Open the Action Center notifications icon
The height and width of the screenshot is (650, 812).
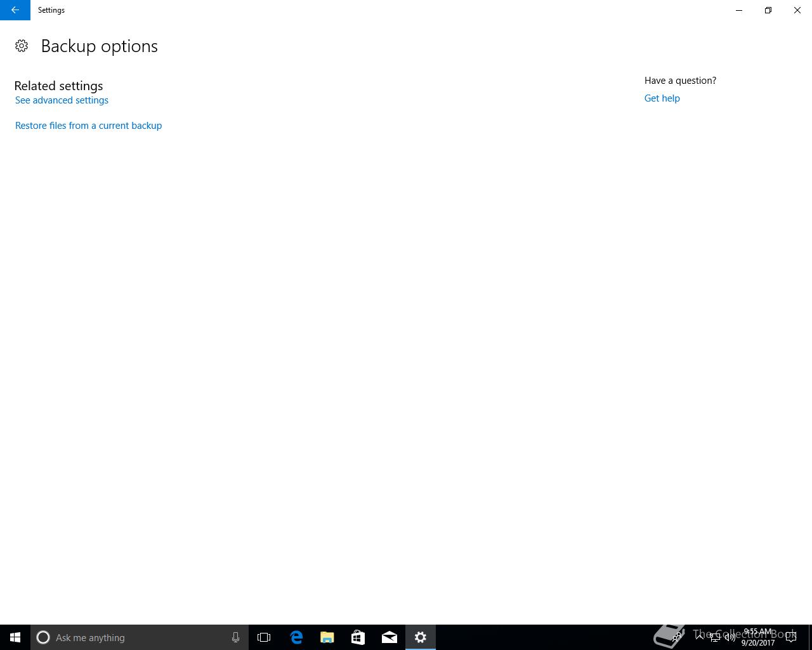point(791,637)
